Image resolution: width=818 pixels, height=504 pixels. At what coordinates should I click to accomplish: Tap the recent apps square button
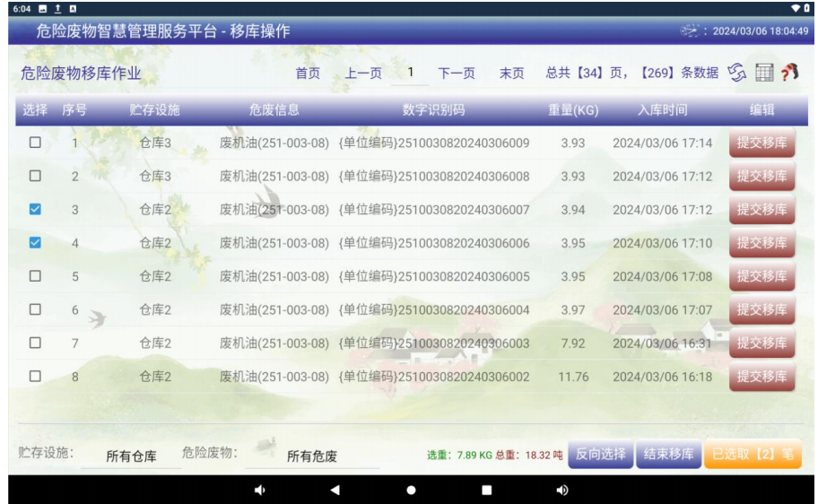487,490
